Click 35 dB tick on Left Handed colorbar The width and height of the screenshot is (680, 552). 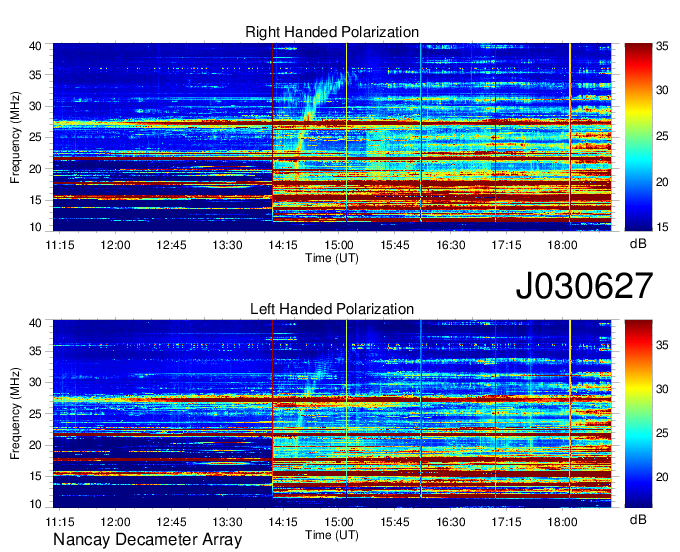coord(662,345)
